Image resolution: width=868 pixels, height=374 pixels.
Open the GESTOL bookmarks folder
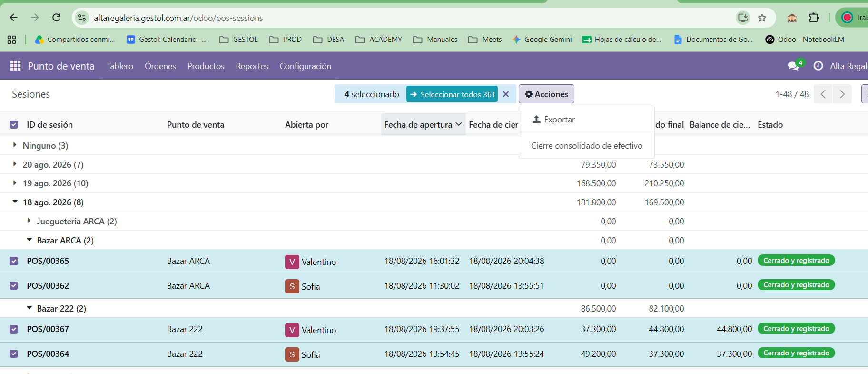pyautogui.click(x=238, y=40)
